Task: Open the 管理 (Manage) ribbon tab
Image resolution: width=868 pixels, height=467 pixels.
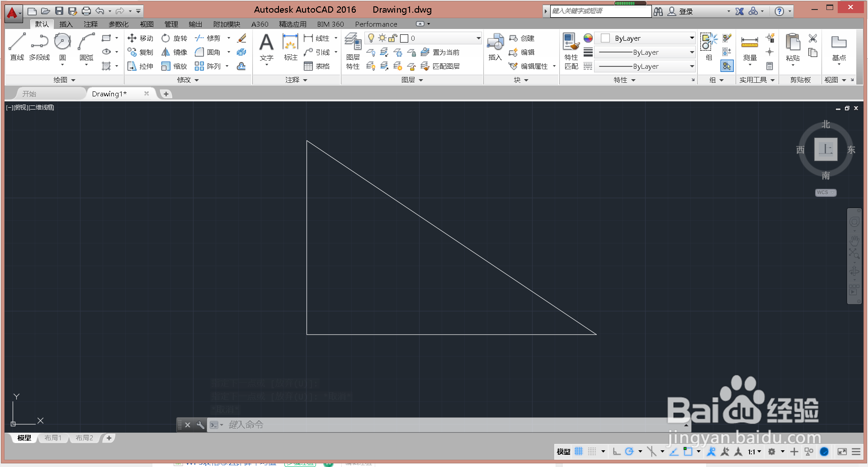Action: [171, 24]
